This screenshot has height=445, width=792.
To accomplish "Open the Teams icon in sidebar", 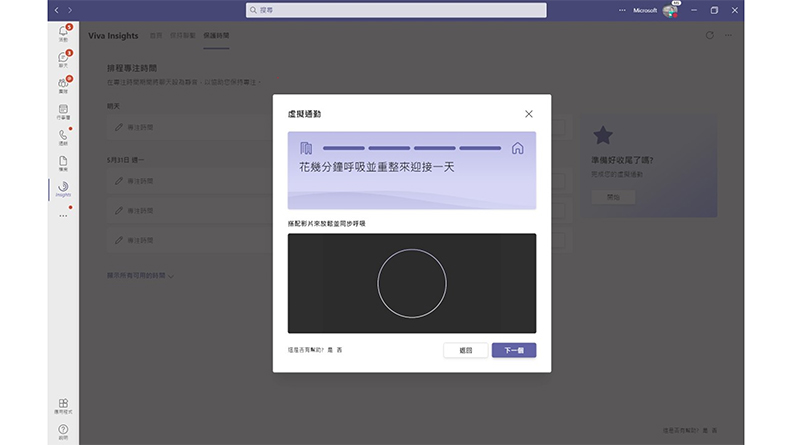I will pyautogui.click(x=63, y=85).
